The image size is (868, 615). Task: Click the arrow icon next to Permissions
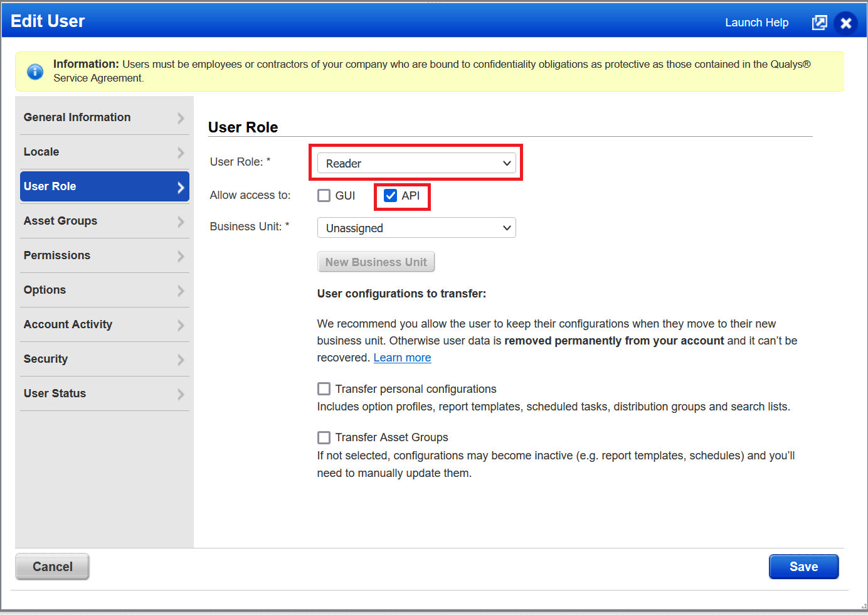click(x=181, y=256)
